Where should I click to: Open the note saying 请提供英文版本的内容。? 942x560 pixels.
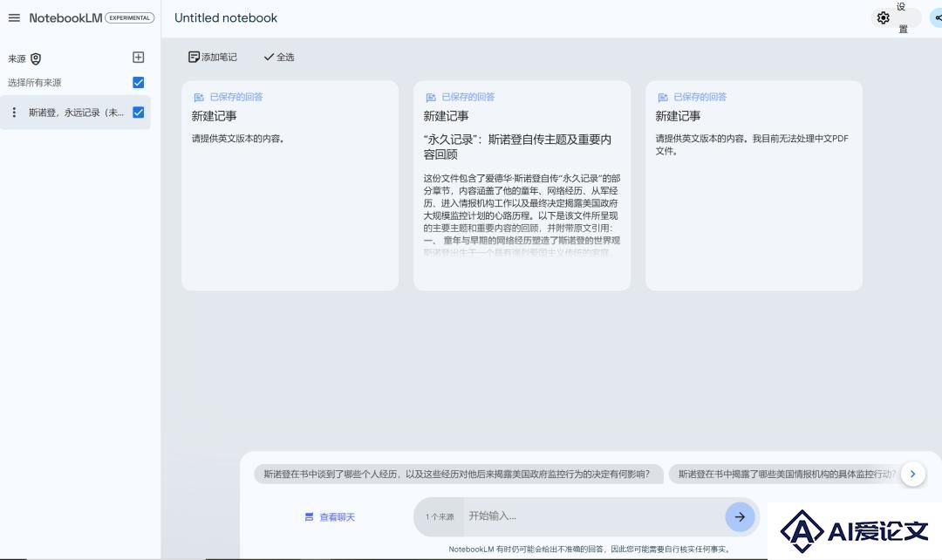[290, 186]
